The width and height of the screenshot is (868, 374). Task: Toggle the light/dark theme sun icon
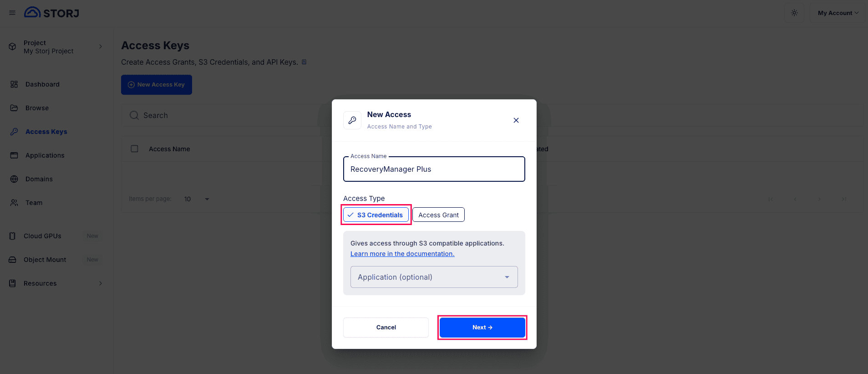(794, 13)
